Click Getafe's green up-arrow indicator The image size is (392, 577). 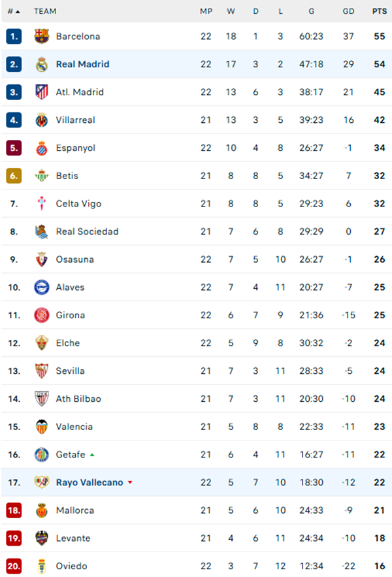click(92, 455)
